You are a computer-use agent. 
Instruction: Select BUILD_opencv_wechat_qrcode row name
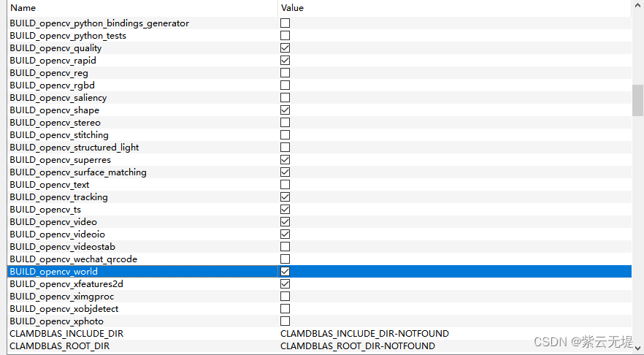pos(74,259)
